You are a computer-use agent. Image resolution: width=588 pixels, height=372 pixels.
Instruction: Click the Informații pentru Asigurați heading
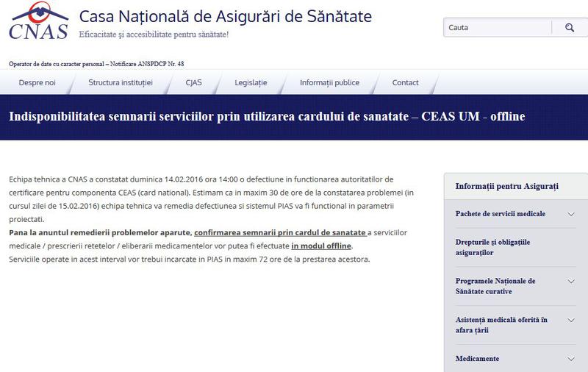click(x=507, y=187)
